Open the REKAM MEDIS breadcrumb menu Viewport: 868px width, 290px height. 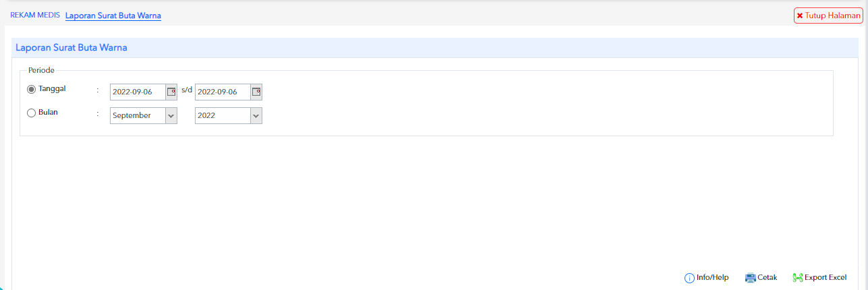[x=35, y=15]
